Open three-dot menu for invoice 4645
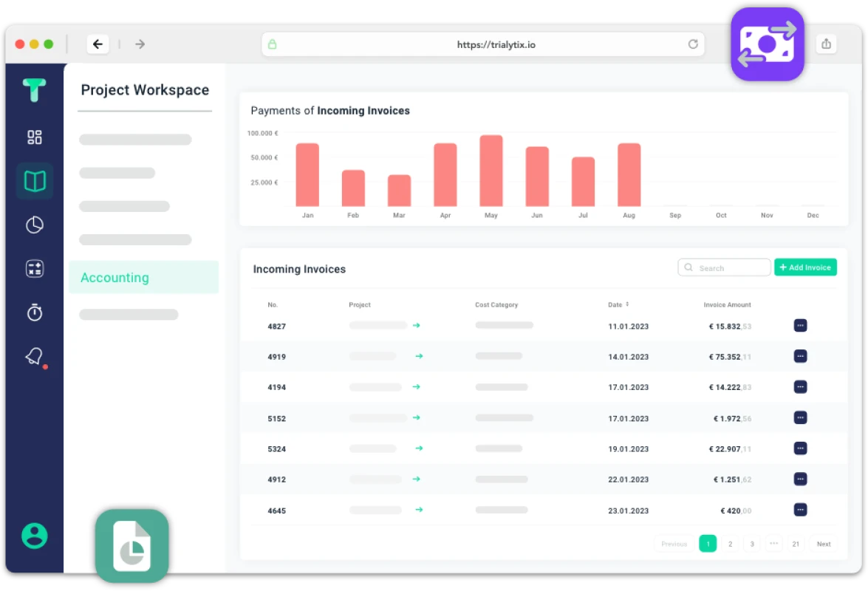This screenshot has height=591, width=868. (x=800, y=510)
